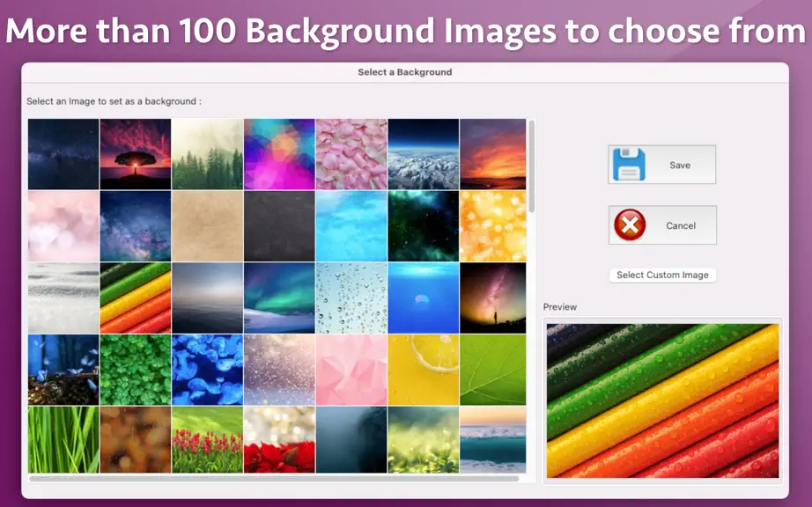The image size is (812, 507).
Task: Choose the pink rose petals thumbnail
Action: pos(351,154)
